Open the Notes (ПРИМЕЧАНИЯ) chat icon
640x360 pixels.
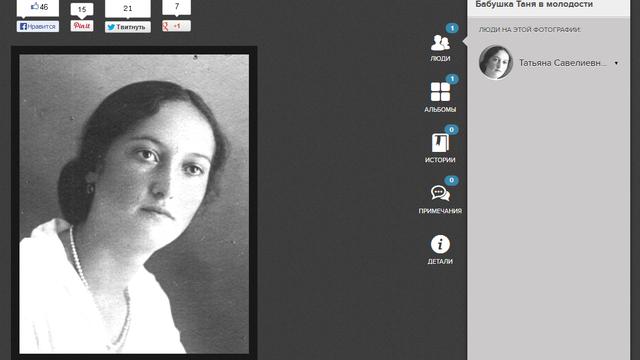point(440,193)
